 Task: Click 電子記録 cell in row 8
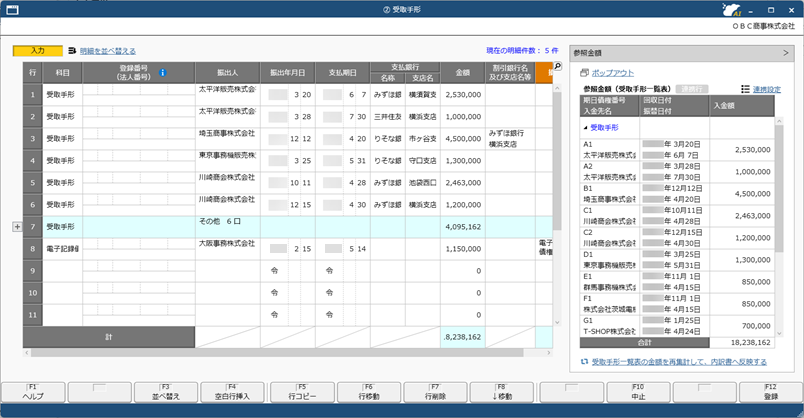pos(63,249)
